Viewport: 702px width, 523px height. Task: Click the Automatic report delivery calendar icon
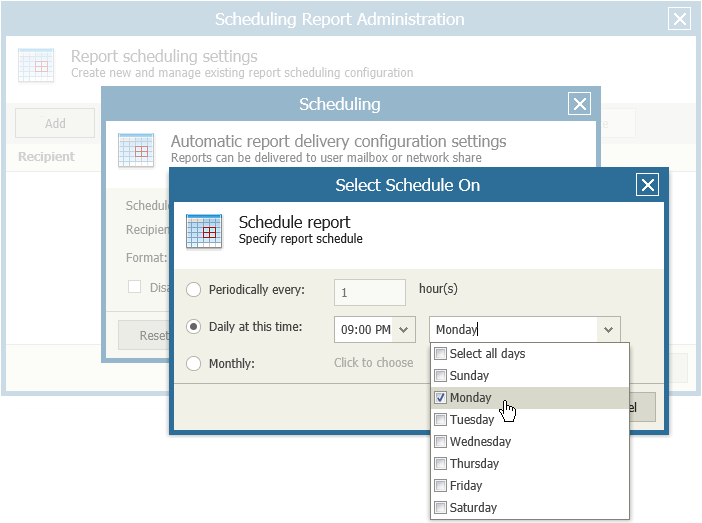(136, 149)
